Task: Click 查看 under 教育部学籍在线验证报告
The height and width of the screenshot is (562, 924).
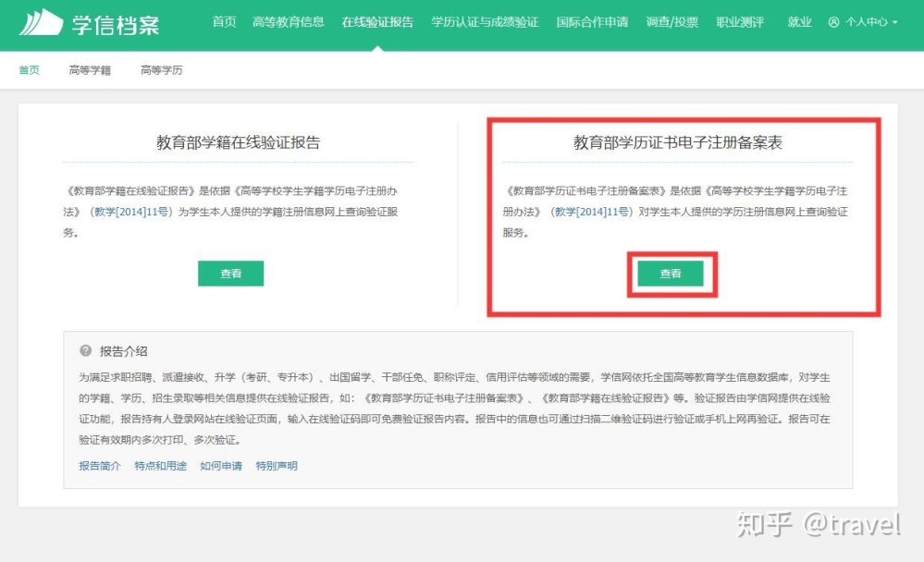Action: pyautogui.click(x=231, y=274)
